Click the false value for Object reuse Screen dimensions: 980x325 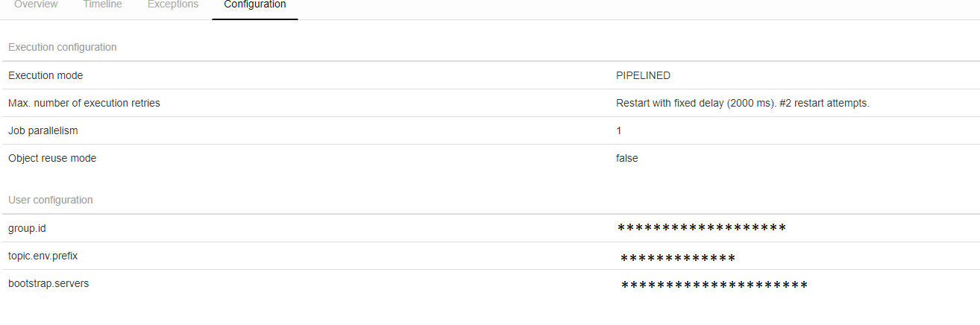point(626,158)
